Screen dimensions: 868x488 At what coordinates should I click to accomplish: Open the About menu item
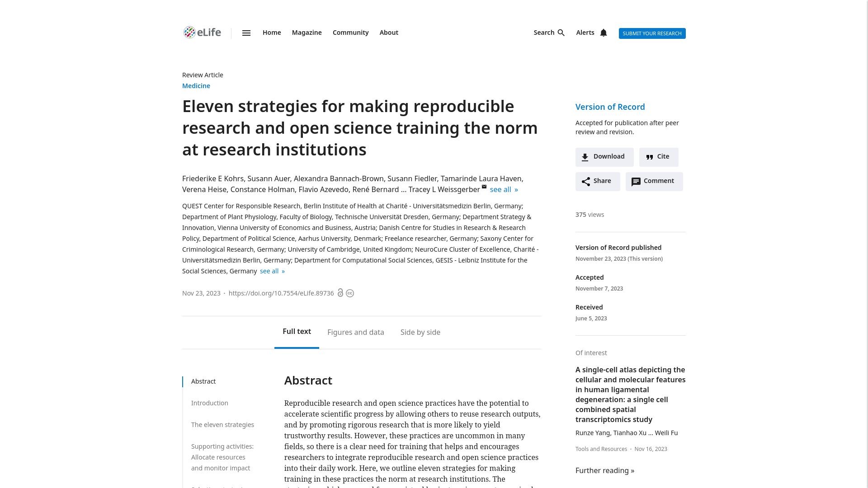pos(389,33)
